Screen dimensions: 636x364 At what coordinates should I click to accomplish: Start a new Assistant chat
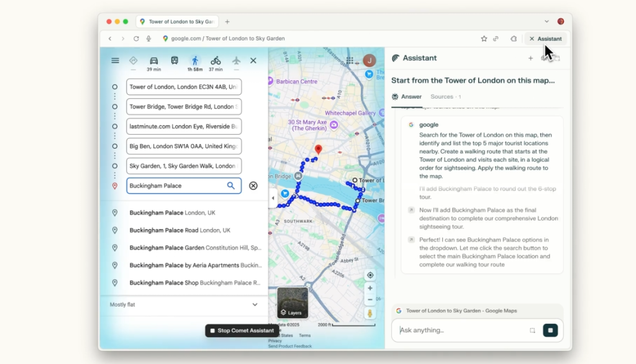pyautogui.click(x=530, y=58)
